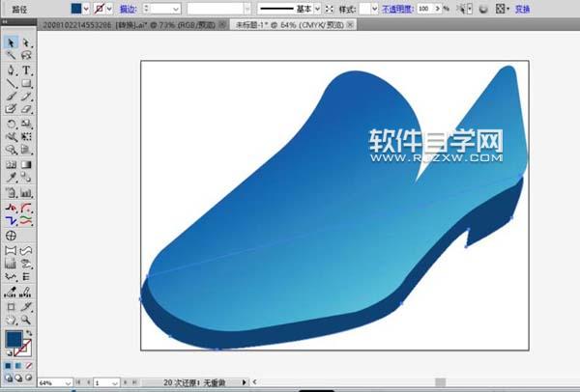Set paint mode to Gradient

(x=18, y=366)
